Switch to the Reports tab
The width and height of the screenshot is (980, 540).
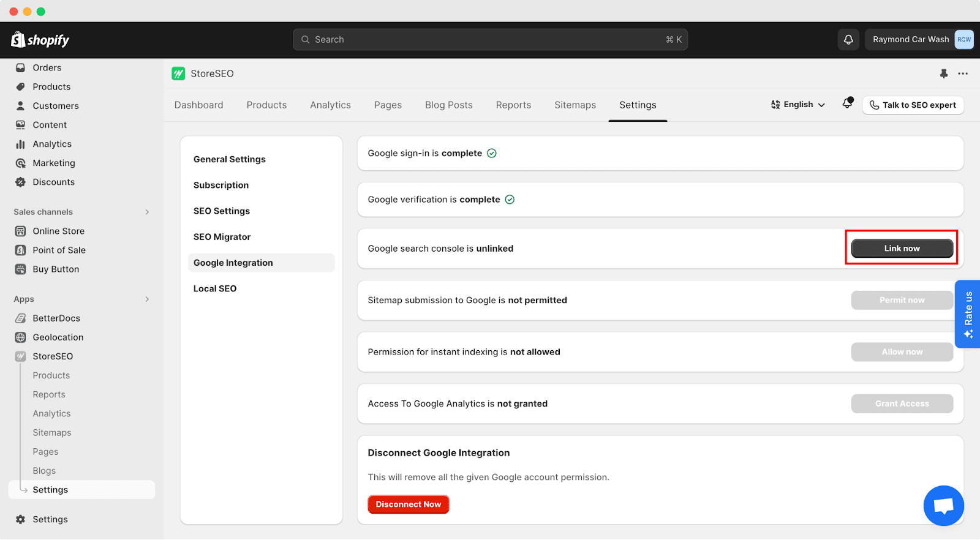[513, 105]
